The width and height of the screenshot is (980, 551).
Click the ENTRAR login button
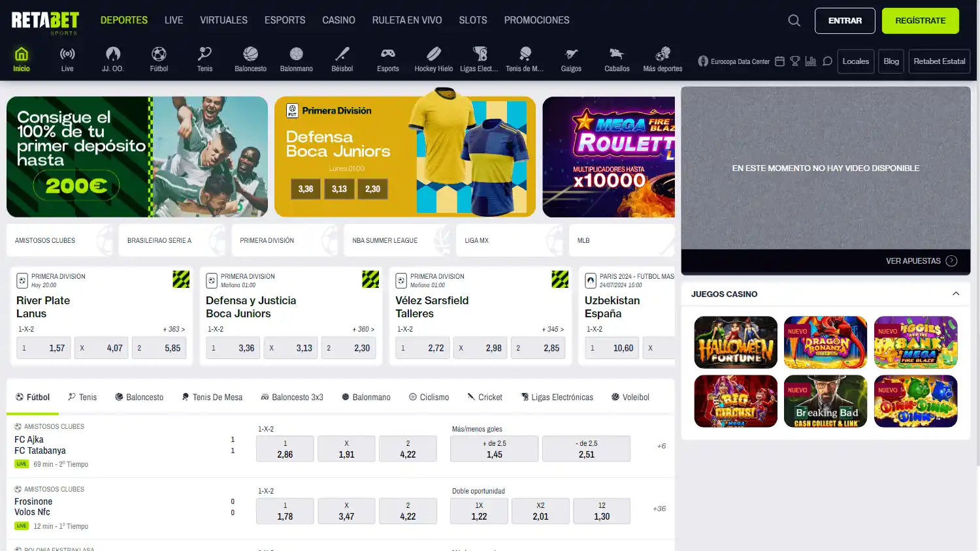(845, 21)
